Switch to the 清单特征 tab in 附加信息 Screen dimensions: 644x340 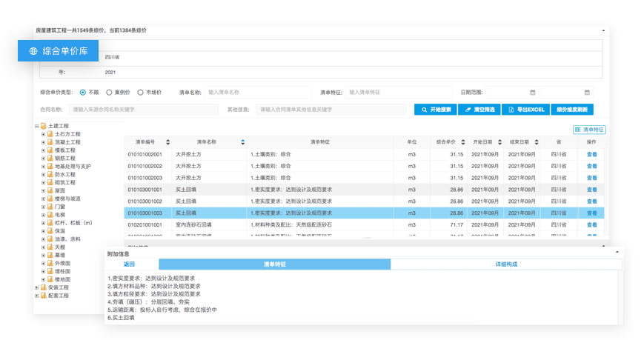tap(275, 264)
